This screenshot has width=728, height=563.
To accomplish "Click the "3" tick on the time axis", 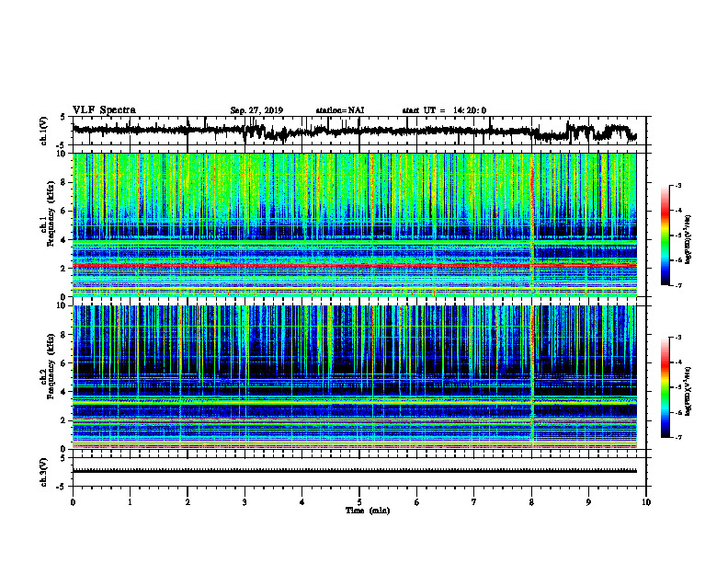I will 245,502.
